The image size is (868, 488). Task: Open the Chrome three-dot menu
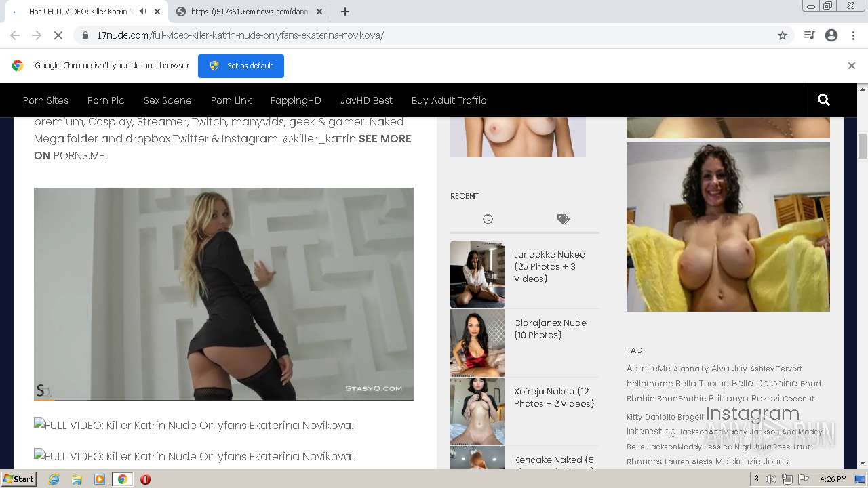(852, 35)
